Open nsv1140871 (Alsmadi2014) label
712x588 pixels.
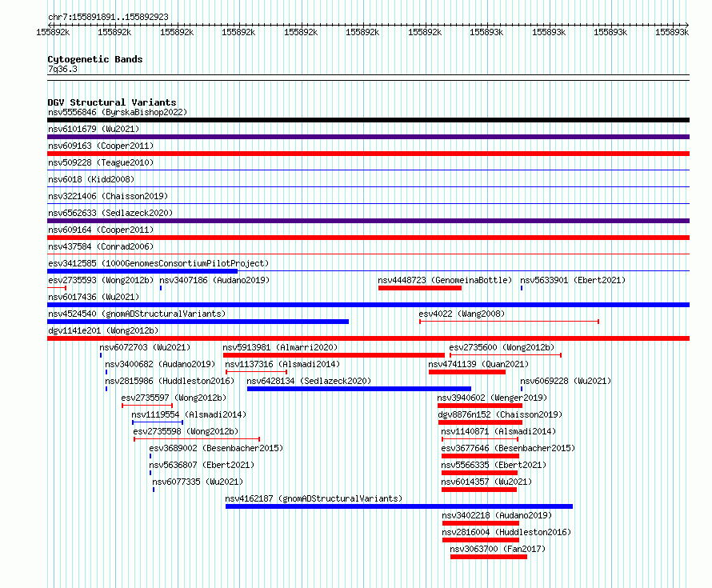coord(498,431)
